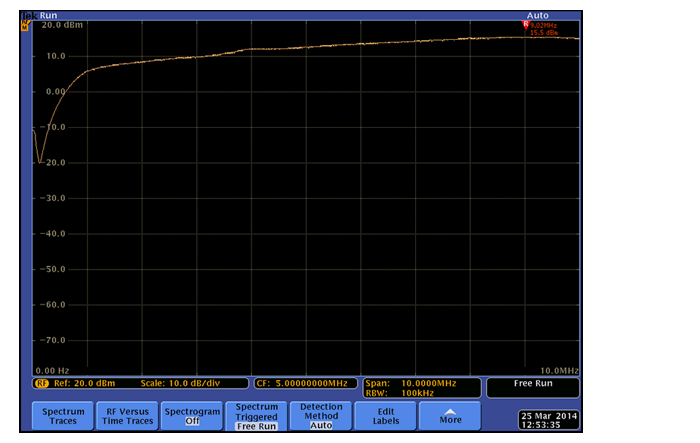Click the Tek logo
The image size is (700, 443).
pos(29,16)
